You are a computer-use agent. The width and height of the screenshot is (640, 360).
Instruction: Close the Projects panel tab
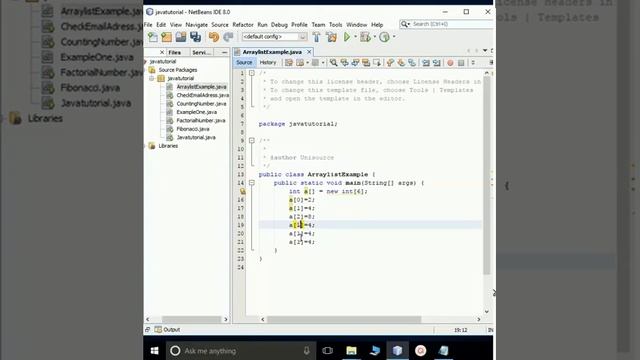pyautogui.click(x=162, y=52)
